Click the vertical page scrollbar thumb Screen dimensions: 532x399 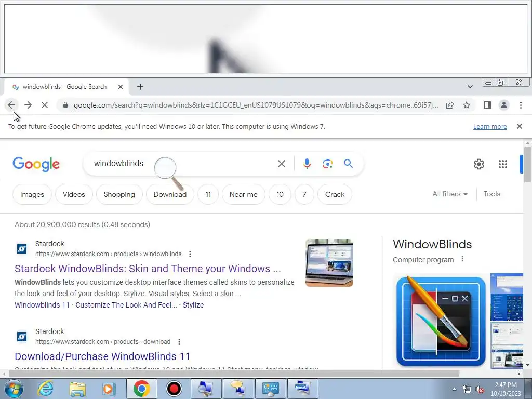527,165
